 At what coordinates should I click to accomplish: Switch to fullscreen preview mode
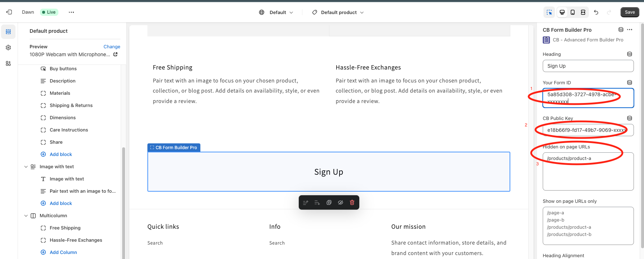pos(583,12)
